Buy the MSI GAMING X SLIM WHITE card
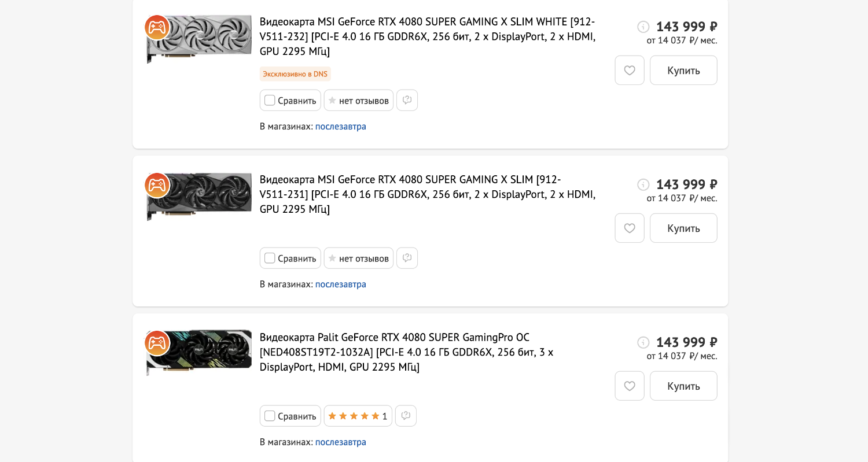Image resolution: width=868 pixels, height=462 pixels. click(x=683, y=71)
